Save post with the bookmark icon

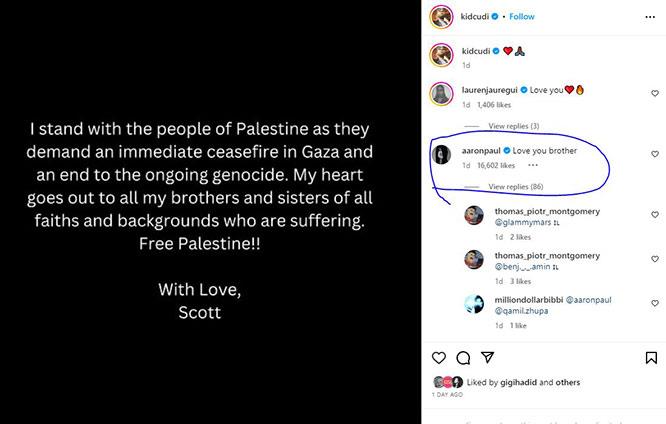click(651, 358)
